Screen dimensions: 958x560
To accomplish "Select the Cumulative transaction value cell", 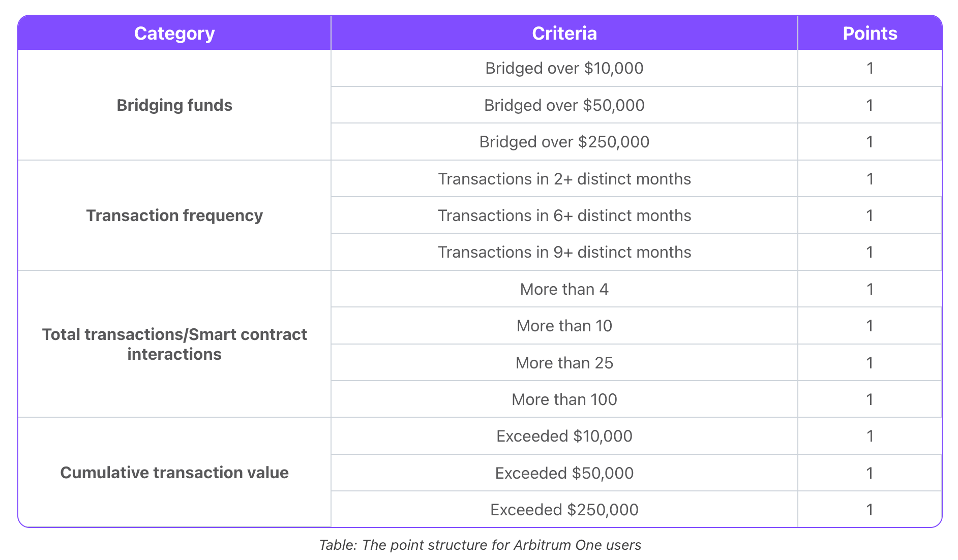I will click(174, 473).
